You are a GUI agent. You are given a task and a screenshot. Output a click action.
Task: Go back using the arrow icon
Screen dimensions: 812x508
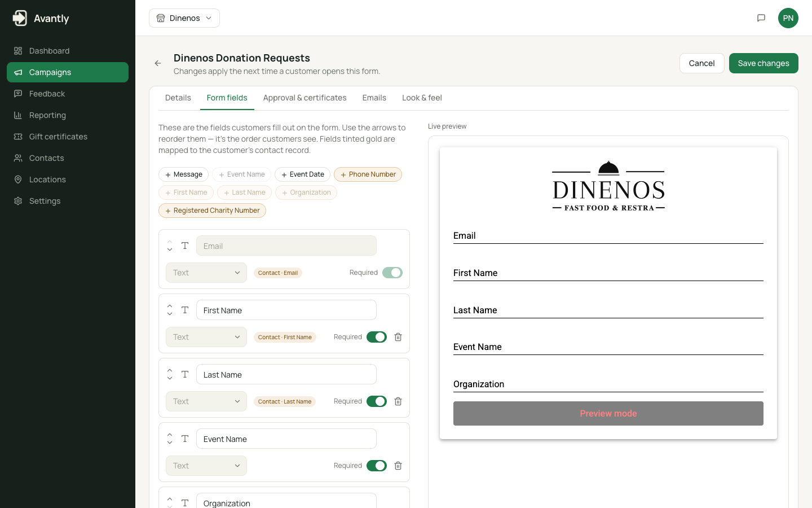[x=158, y=63]
